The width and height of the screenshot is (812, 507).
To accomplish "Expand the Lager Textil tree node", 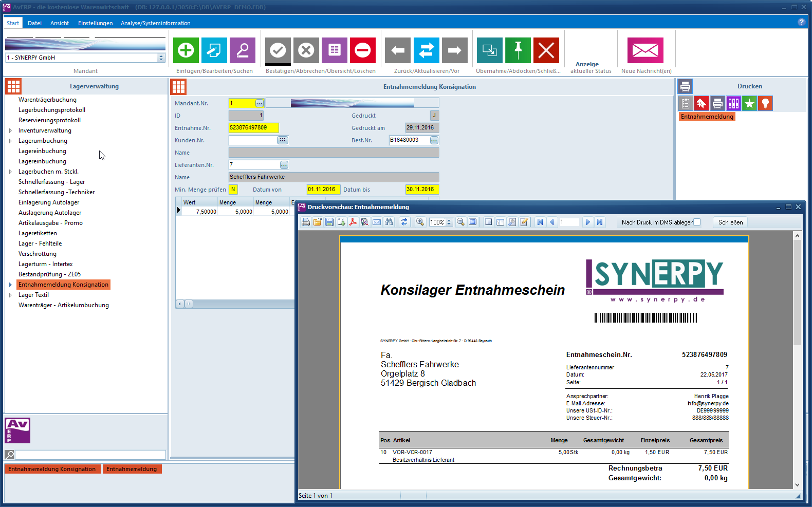I will (x=10, y=295).
